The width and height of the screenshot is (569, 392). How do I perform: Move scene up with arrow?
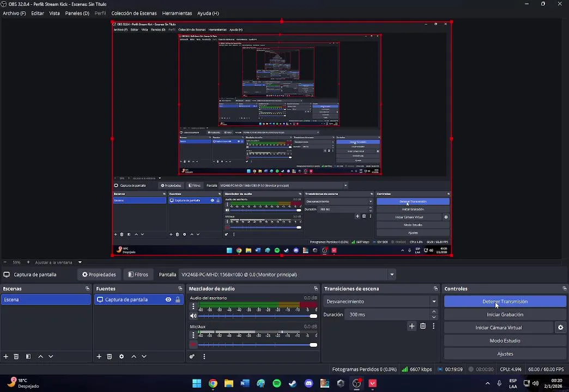point(41,357)
